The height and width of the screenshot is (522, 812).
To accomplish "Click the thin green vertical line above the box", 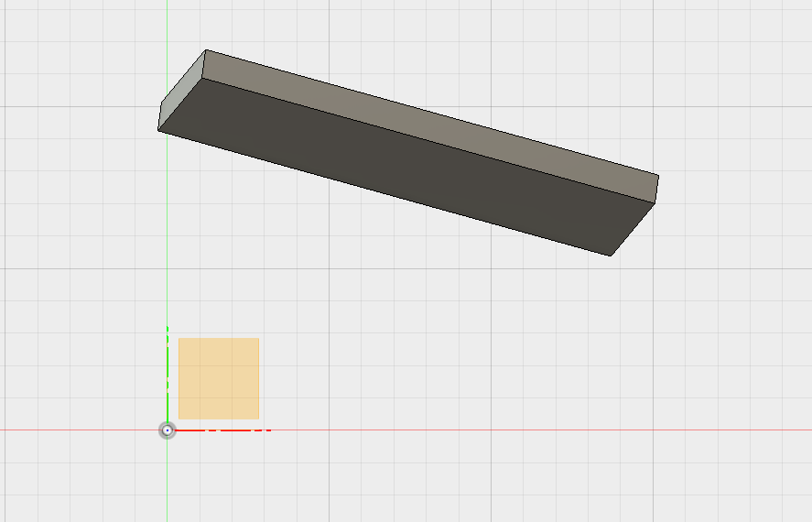I will tap(168, 23).
